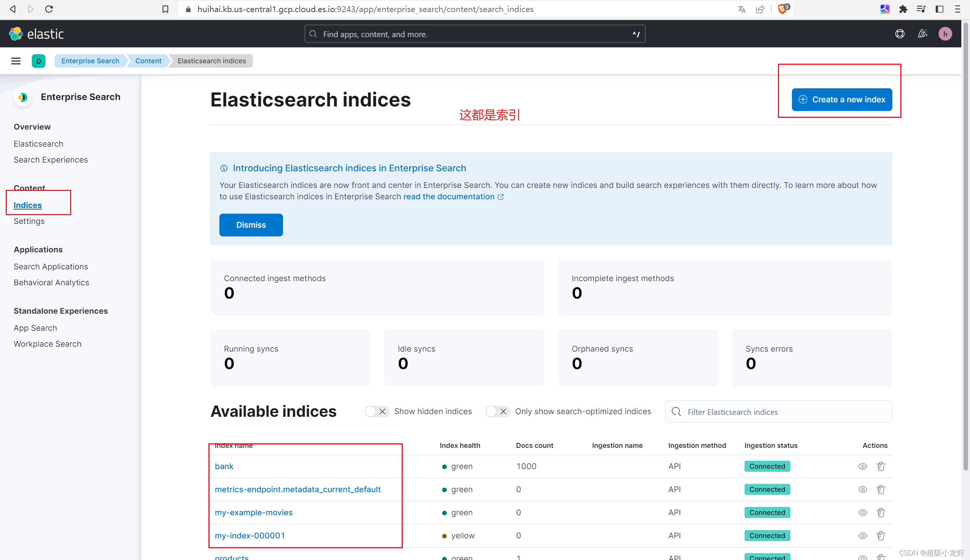Image resolution: width=970 pixels, height=560 pixels.
Task: Click the colorful extension icon in toolbar
Action: click(x=885, y=9)
